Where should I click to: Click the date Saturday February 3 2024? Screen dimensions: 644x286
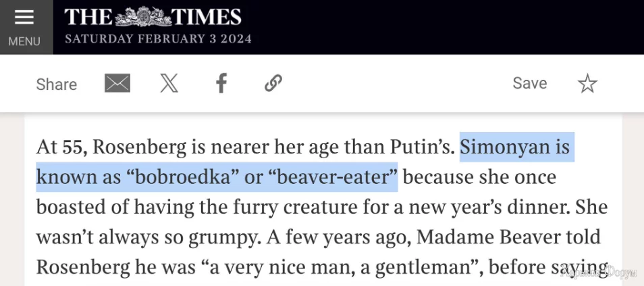tap(158, 39)
